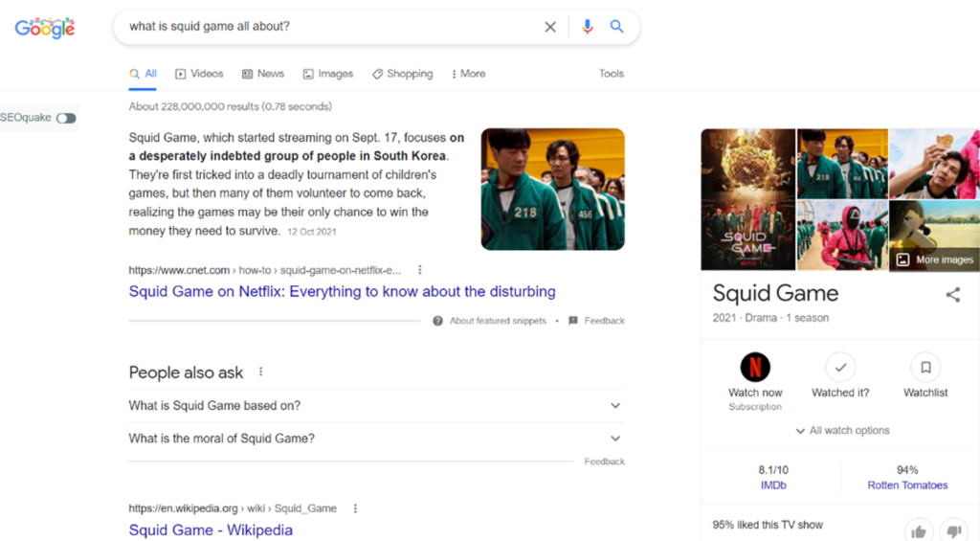
Task: Switch to the News tab
Action: [263, 74]
